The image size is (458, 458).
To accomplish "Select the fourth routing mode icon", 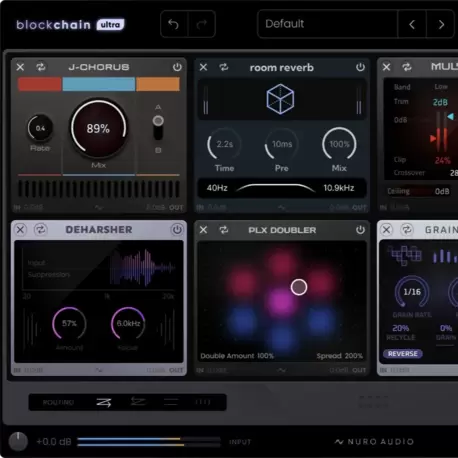I will pyautogui.click(x=203, y=402).
